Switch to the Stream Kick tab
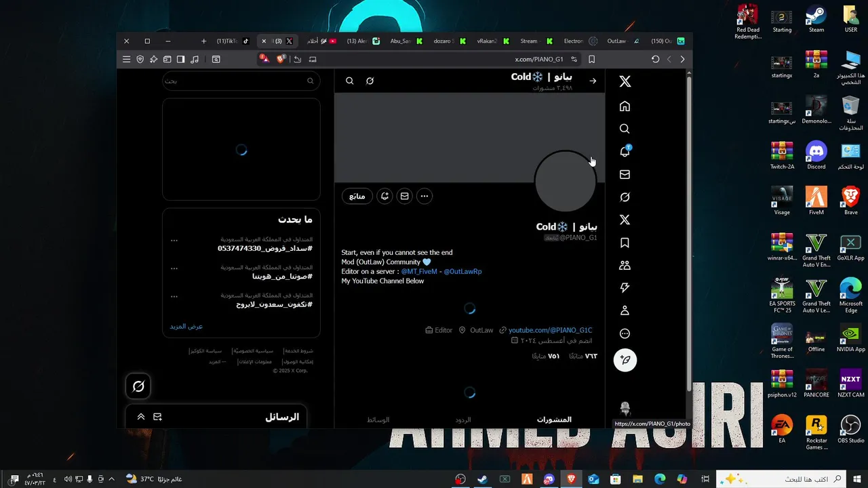 536,41
